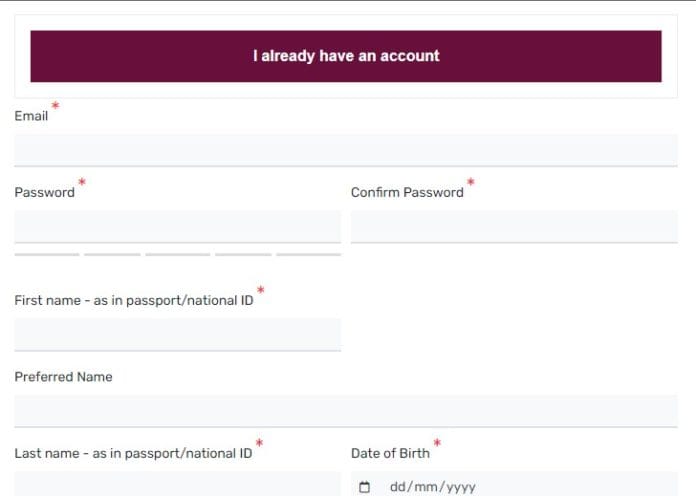
Task: Focus the Preferred Name input field
Action: pos(345,410)
